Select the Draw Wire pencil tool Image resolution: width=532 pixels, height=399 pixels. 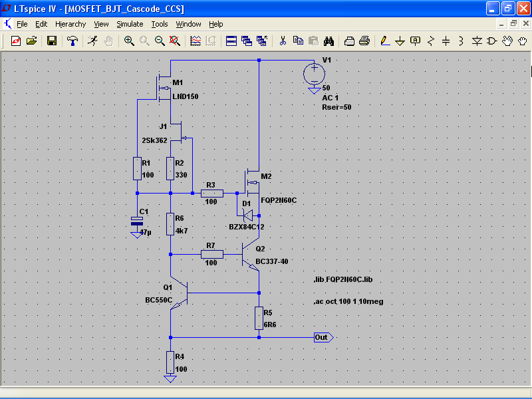[x=385, y=41]
